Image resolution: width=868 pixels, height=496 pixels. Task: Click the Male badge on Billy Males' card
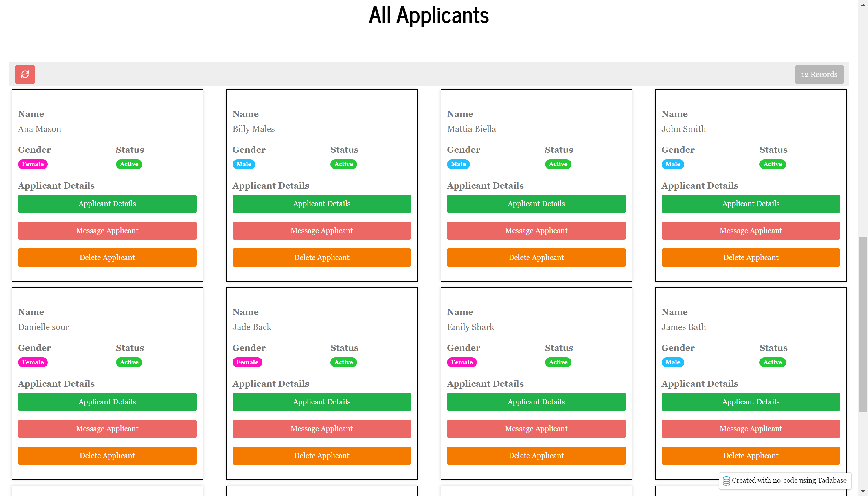pyautogui.click(x=244, y=164)
